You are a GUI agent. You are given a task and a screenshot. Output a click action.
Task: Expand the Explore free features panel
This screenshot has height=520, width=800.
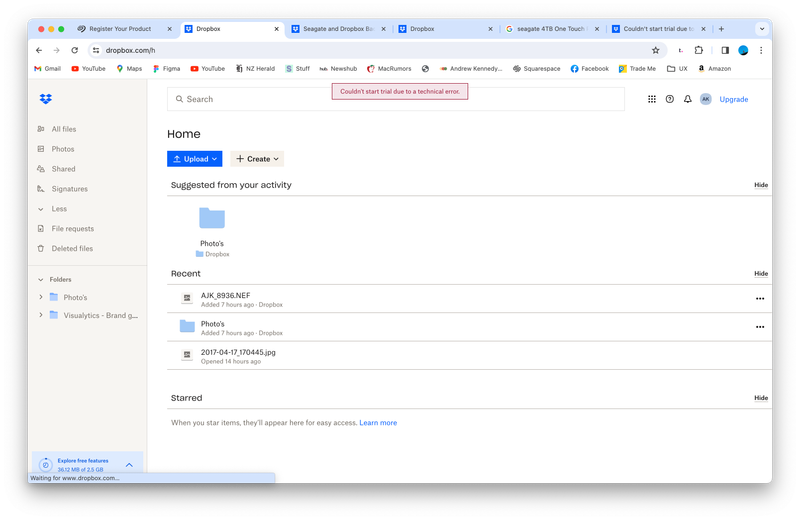(129, 464)
